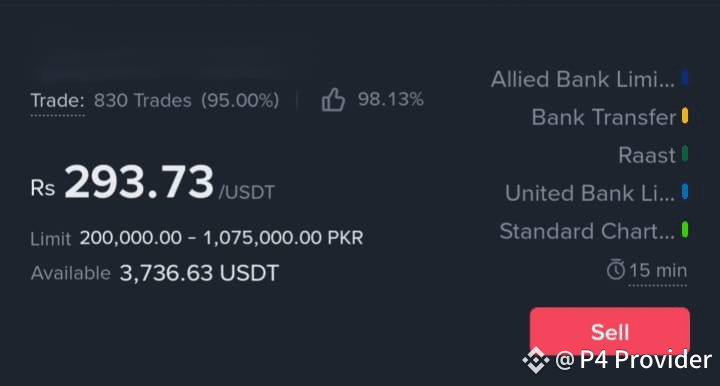Click the thumbs-up rating icon

333,100
